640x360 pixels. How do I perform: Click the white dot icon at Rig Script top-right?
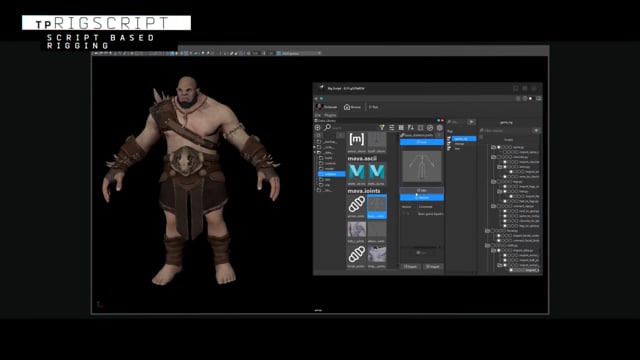531,98
